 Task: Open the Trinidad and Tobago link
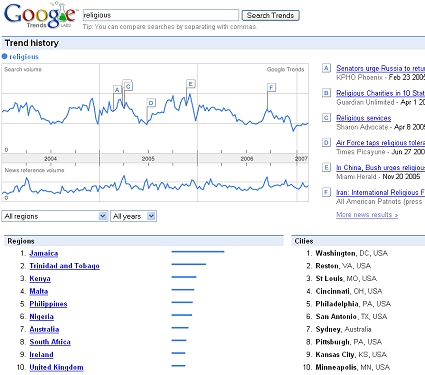64,266
